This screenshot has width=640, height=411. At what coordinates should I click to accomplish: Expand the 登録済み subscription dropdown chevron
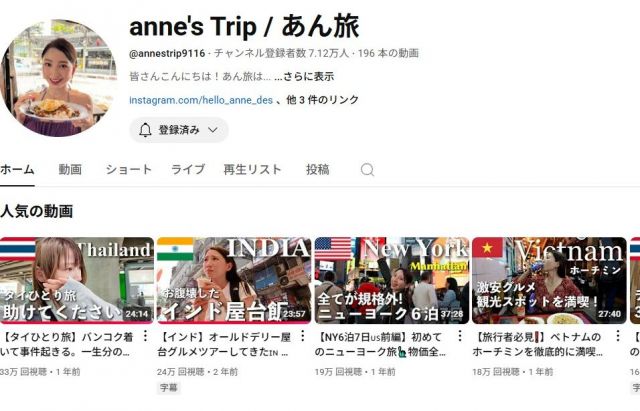[x=213, y=130]
